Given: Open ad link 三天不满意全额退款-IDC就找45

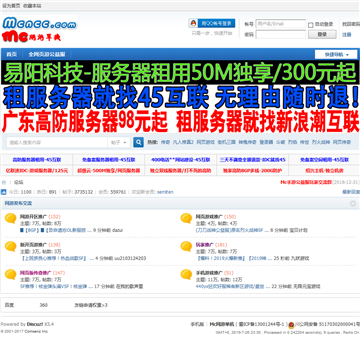Looking at the screenshot, I should pyautogui.click(x=253, y=160).
